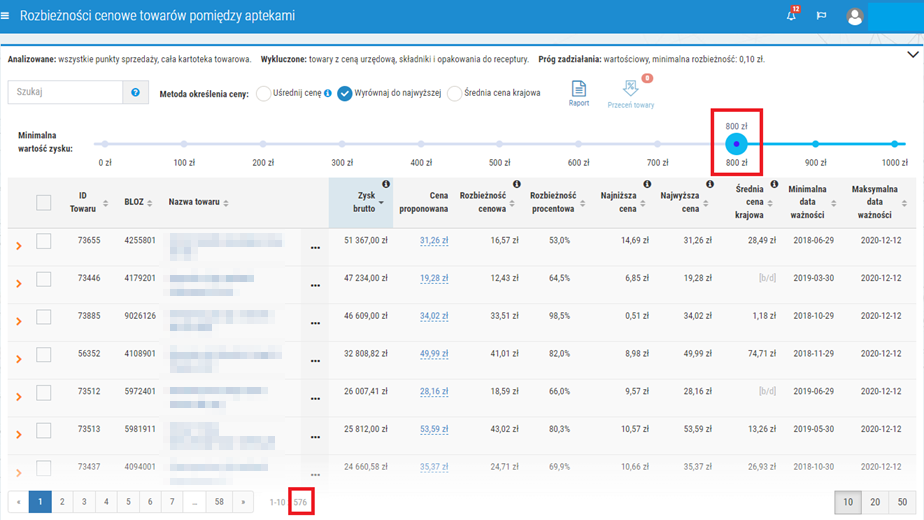Viewport: 924px width, 520px height.
Task: Collapse the filter panel with top-right chevron
Action: click(911, 55)
